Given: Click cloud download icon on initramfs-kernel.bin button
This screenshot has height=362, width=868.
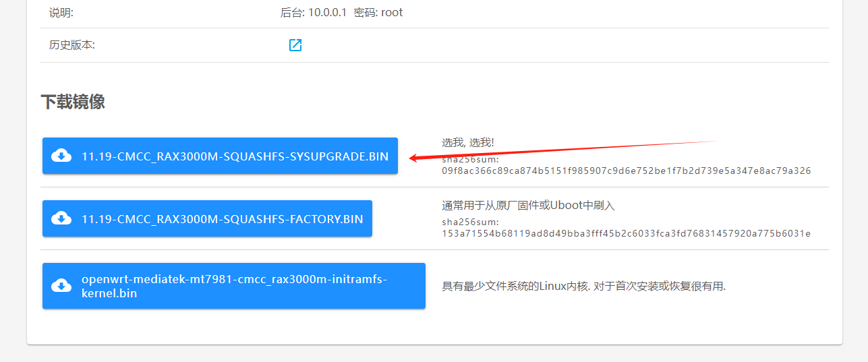Looking at the screenshot, I should tap(61, 286).
